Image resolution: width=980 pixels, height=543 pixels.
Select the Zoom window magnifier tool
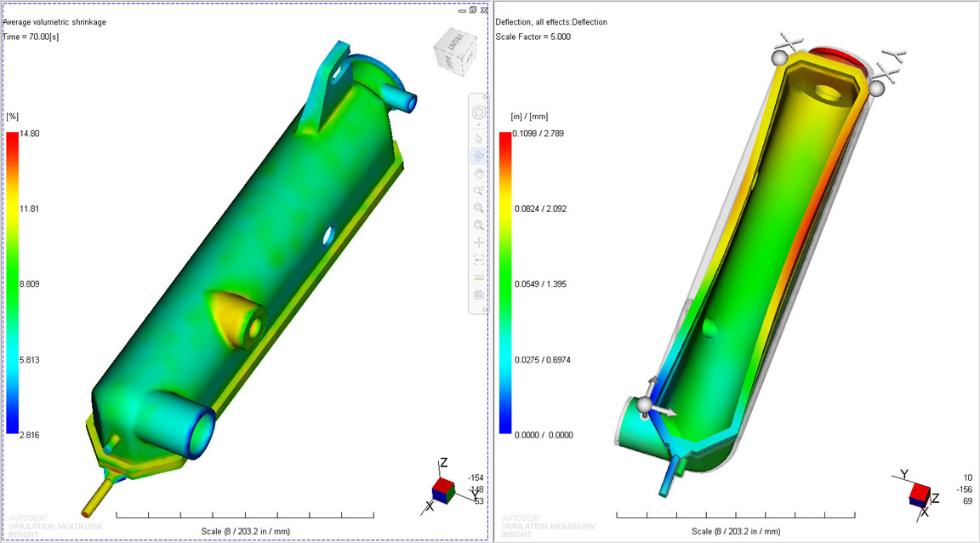coord(479,208)
